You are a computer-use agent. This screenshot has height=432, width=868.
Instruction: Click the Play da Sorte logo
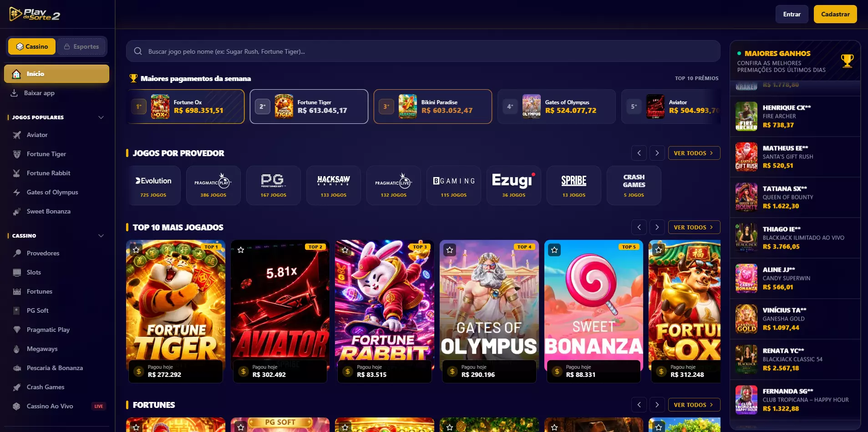(35, 15)
